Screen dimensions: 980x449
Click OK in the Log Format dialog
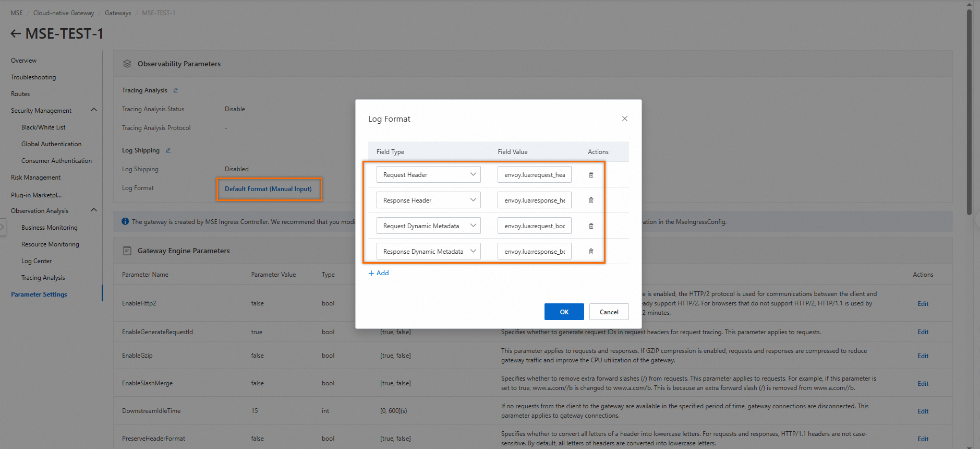(x=564, y=312)
